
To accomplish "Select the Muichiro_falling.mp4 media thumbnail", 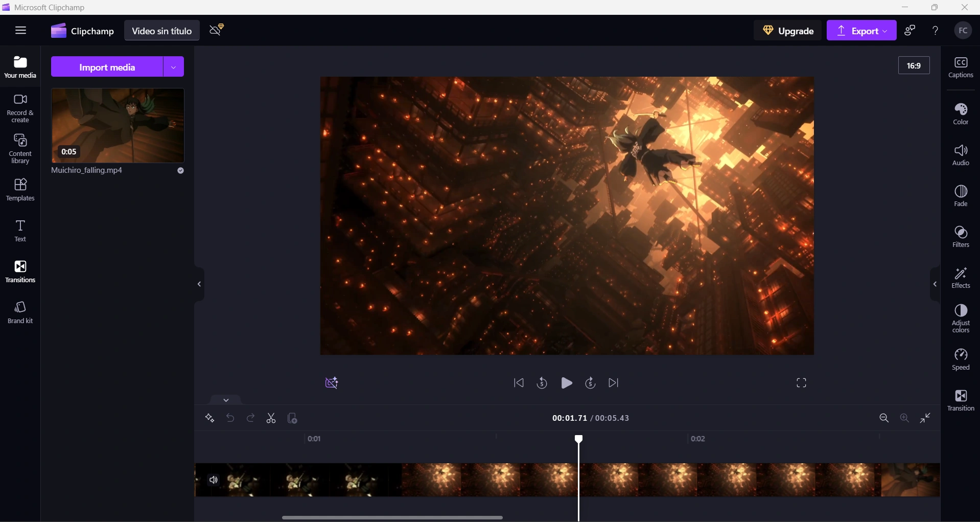I will [118, 125].
